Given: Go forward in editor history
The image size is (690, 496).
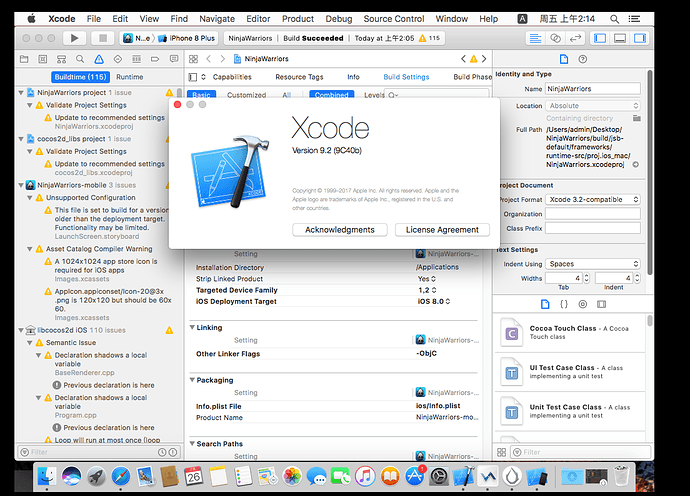Looking at the screenshot, I should (x=223, y=59).
